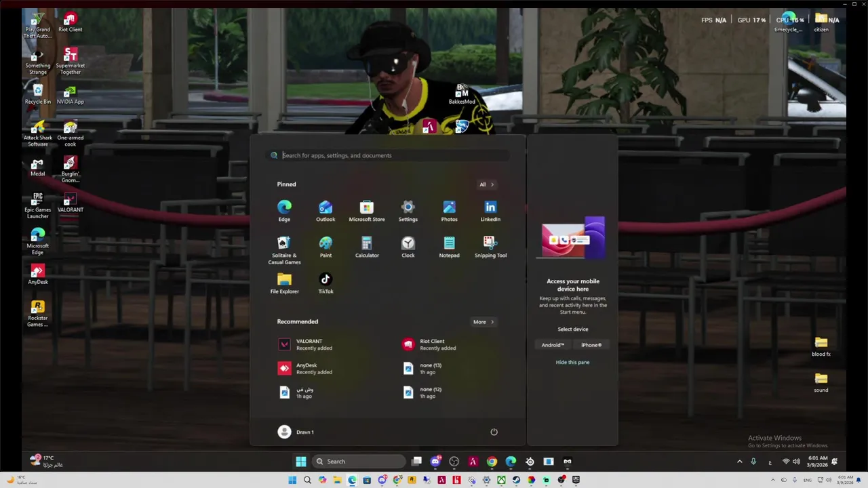Select the VALORANT desktop shortcut

coord(71,203)
